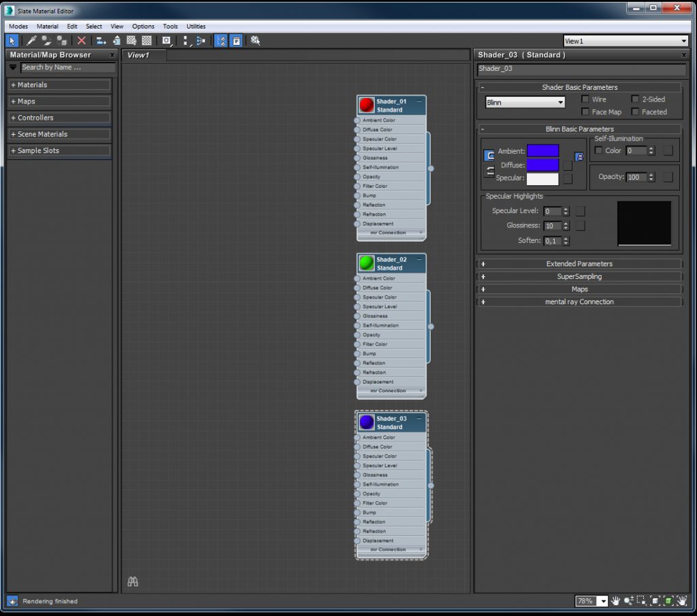Expand the Extended Parameters rollout

[x=579, y=263]
